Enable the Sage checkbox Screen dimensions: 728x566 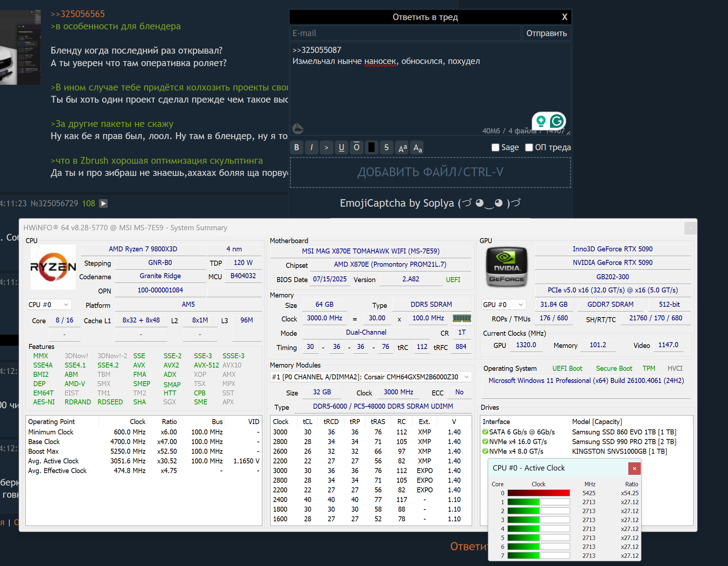pos(495,147)
